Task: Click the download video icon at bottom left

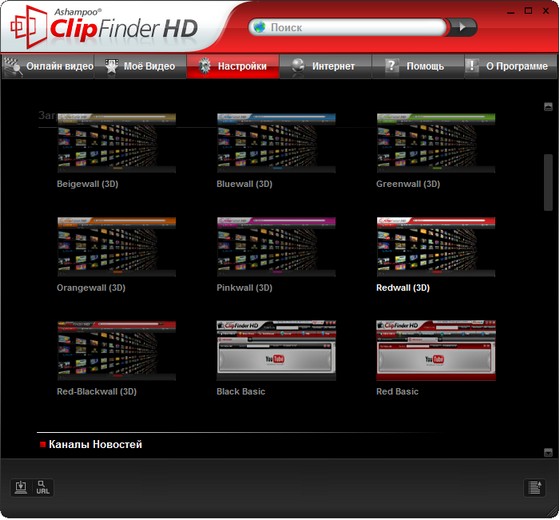Action: tap(21, 488)
